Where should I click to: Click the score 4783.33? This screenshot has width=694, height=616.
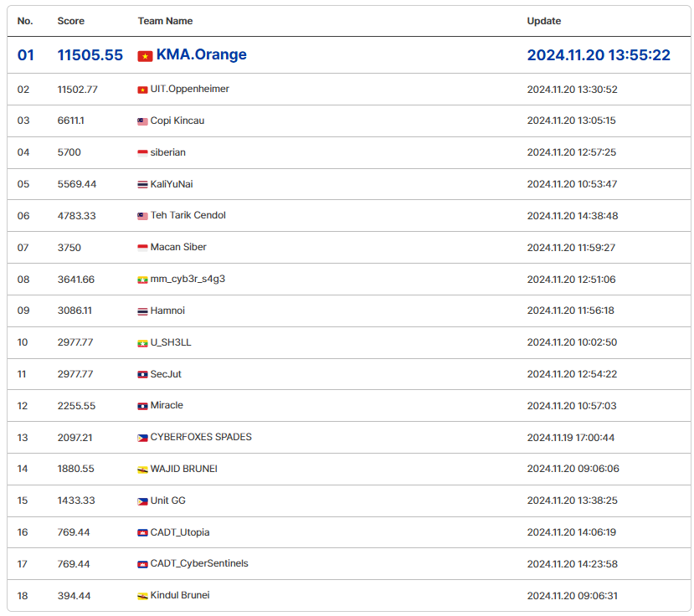tap(76, 216)
